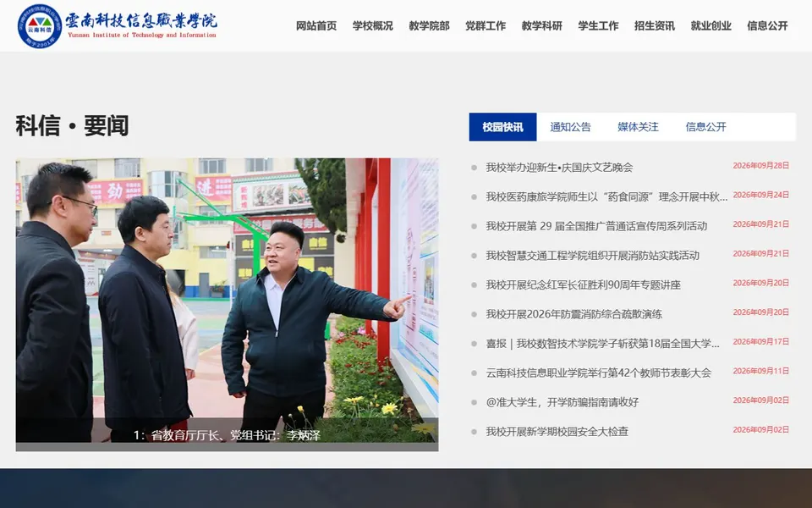Open the 教学科研 menu item
The width and height of the screenshot is (812, 508).
pos(542,26)
